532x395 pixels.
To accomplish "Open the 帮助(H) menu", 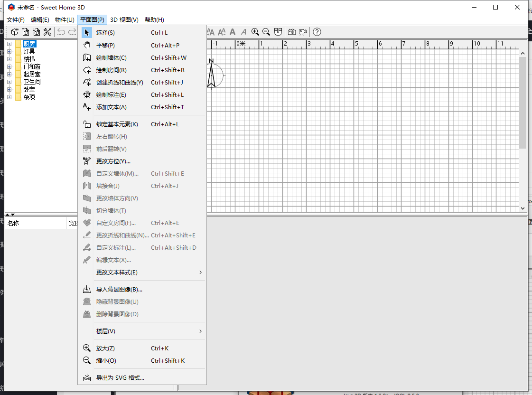I will 154,19.
